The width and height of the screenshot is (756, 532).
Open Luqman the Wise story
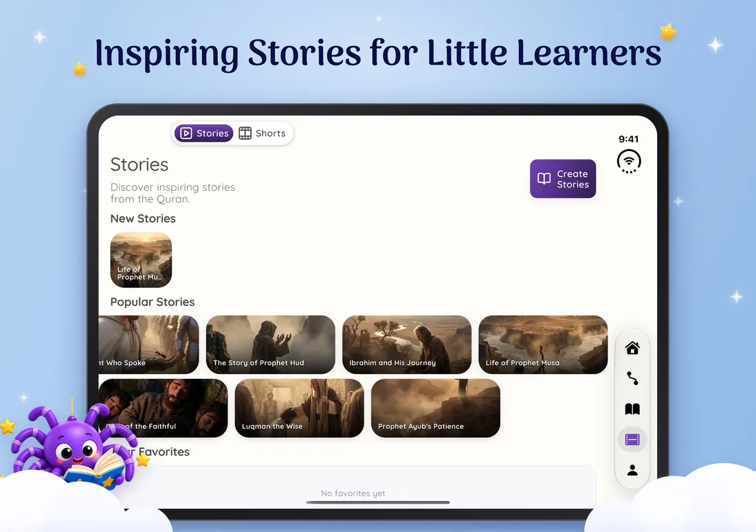tap(300, 408)
